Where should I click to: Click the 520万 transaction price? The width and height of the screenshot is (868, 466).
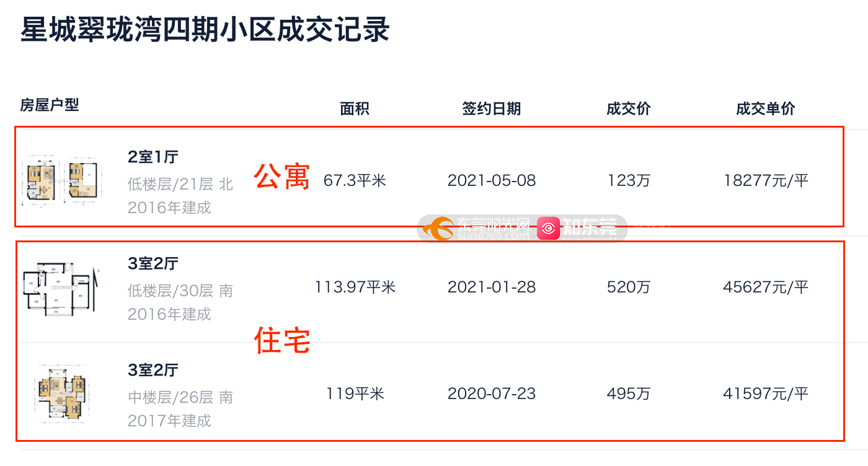(629, 288)
